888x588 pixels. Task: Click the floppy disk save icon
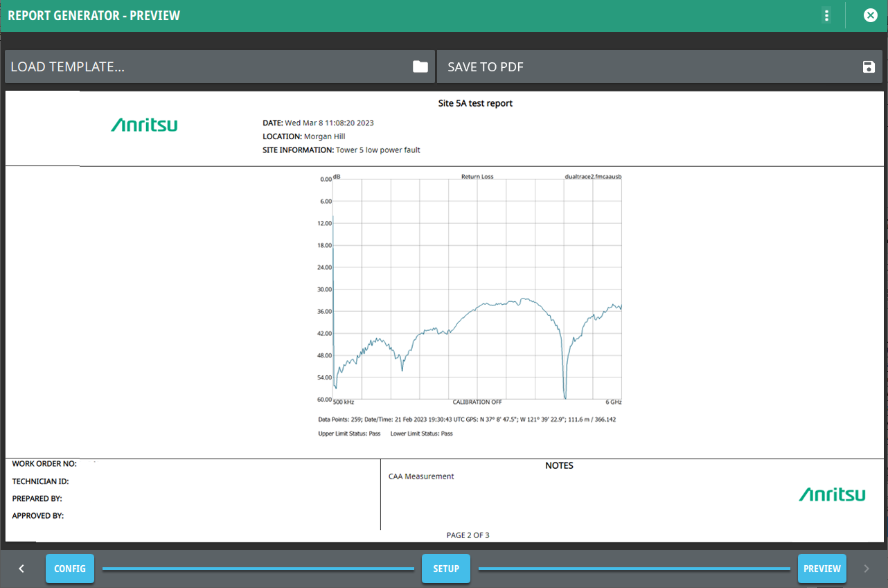pos(869,66)
